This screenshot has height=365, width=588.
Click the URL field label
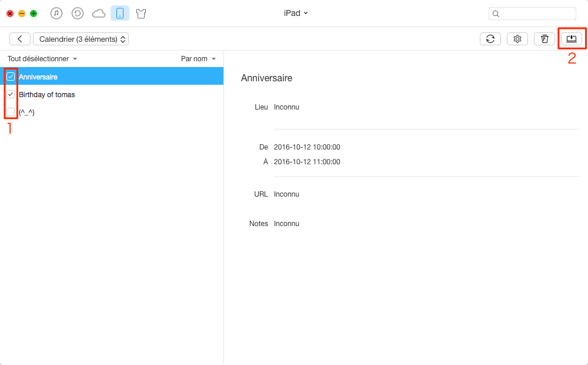point(260,194)
